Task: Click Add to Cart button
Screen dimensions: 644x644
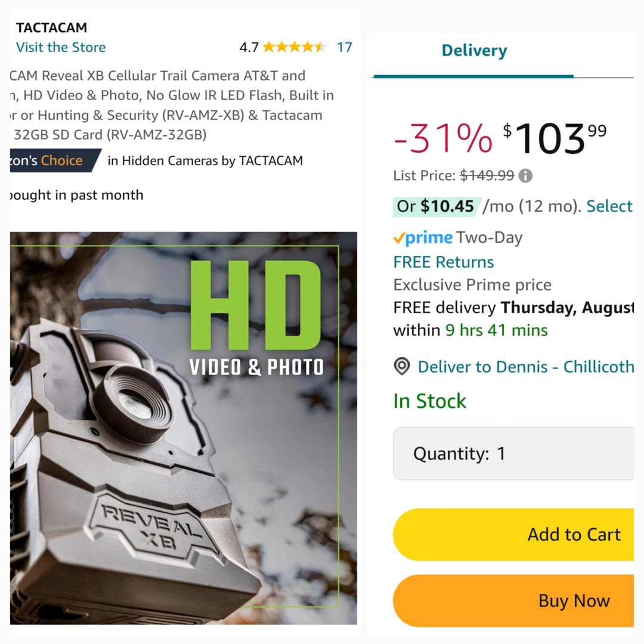Action: click(513, 534)
